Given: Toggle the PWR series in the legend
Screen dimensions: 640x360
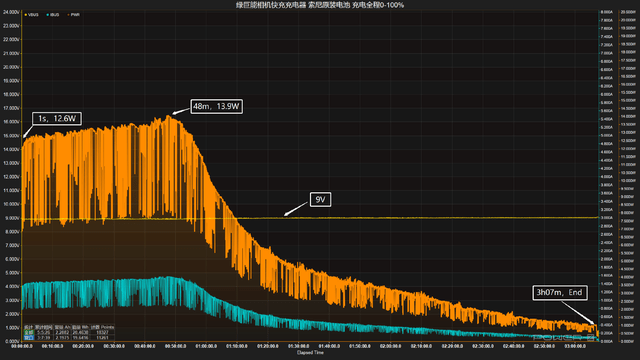Looking at the screenshot, I should click(73, 15).
